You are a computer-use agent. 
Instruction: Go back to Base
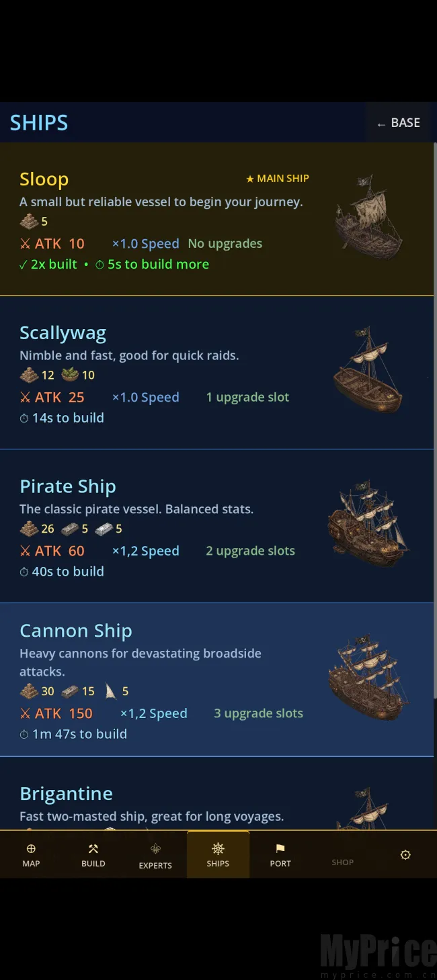(399, 123)
